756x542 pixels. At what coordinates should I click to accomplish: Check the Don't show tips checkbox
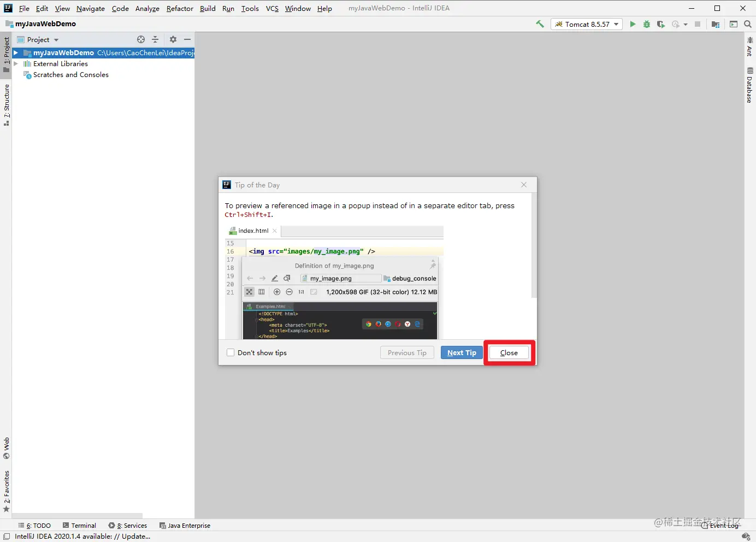tap(231, 352)
